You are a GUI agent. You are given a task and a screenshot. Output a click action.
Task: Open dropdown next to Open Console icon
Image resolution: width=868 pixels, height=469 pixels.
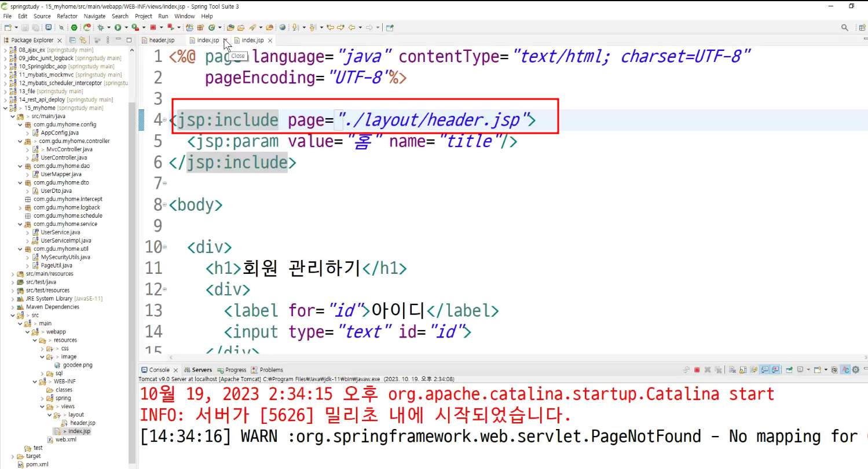point(825,369)
